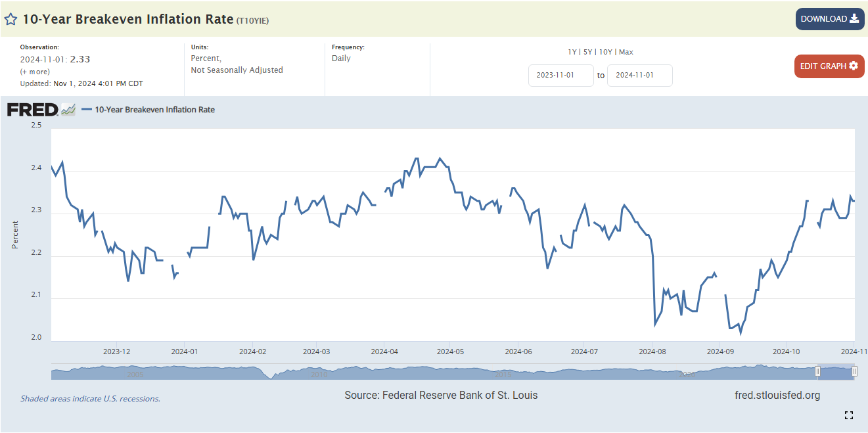
Task: Switch to the 5Y time range
Action: pos(588,52)
